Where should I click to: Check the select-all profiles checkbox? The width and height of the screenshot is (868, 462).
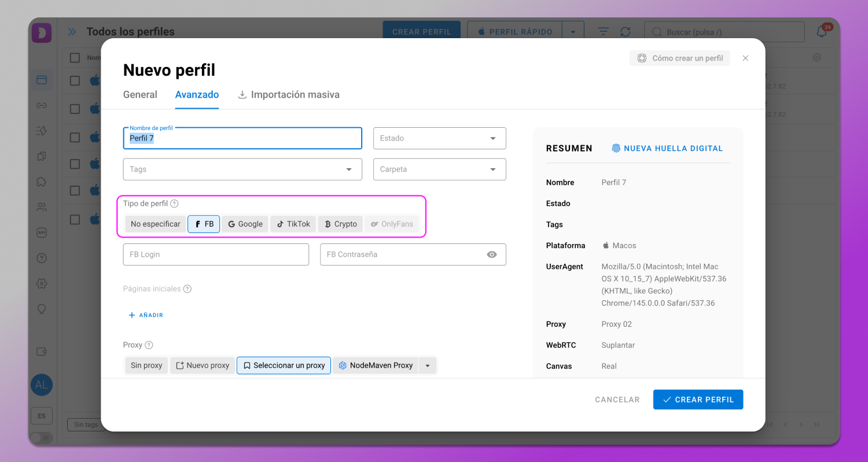75,58
